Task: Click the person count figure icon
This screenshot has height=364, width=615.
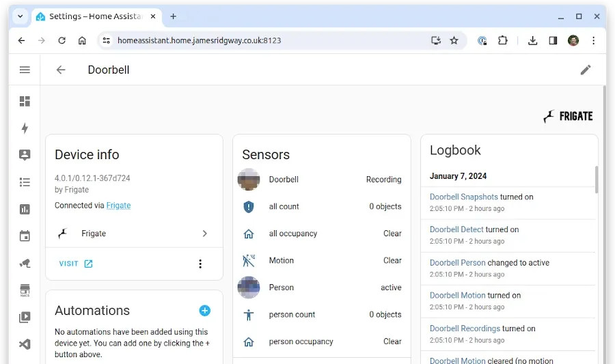Action: click(x=249, y=315)
